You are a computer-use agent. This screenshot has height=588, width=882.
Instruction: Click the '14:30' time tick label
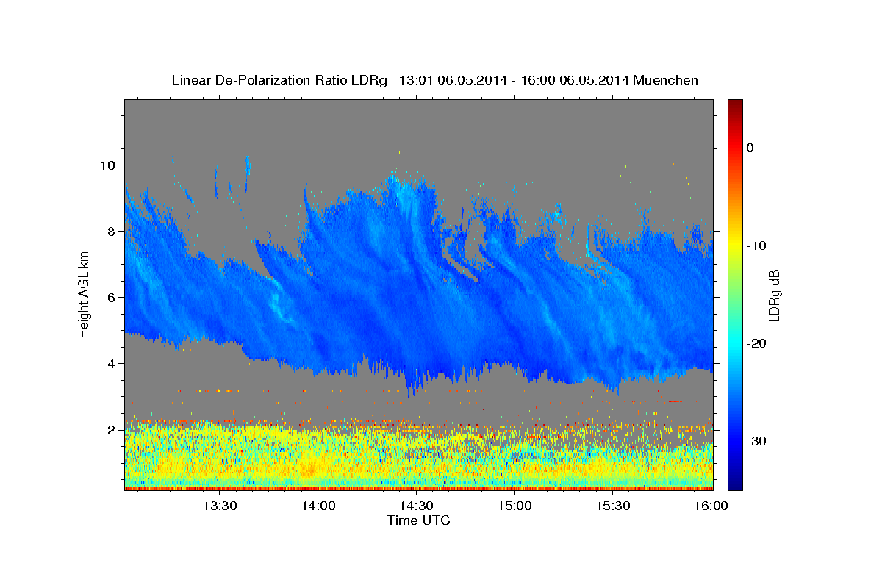coord(416,506)
